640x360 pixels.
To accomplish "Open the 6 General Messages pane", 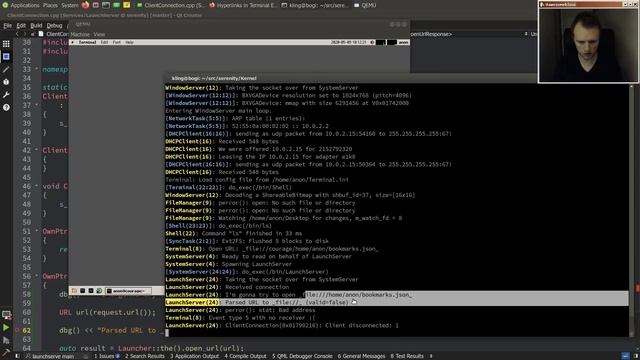I will (x=362, y=356).
